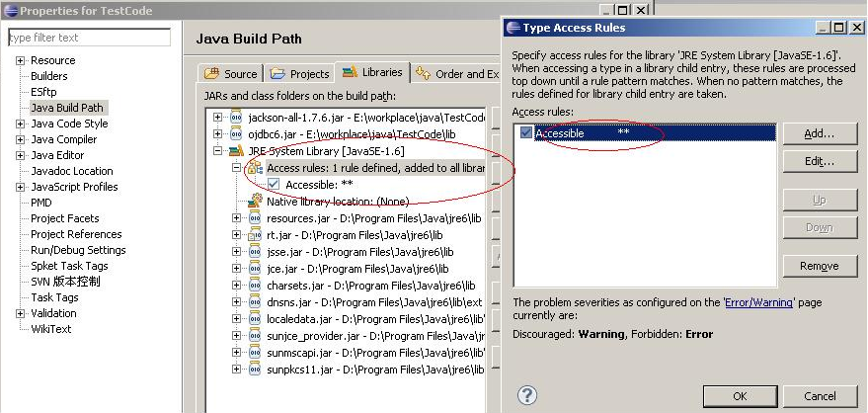Select WikiText item

tap(51, 329)
